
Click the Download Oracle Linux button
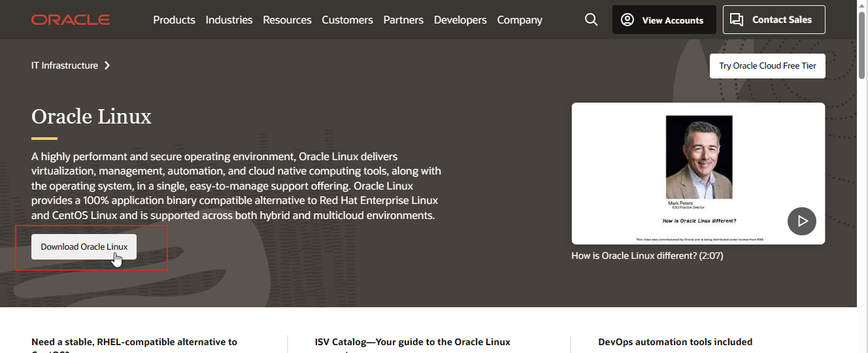click(x=84, y=246)
